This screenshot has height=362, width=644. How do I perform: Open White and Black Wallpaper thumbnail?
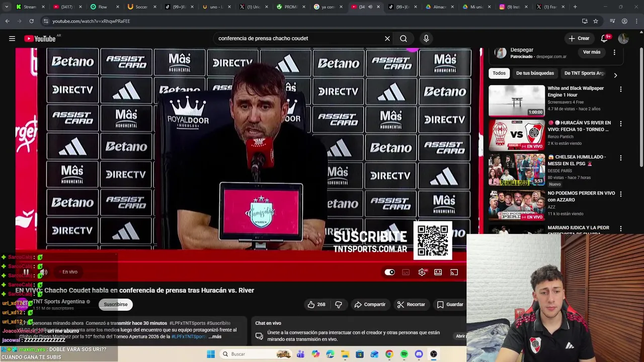(517, 101)
